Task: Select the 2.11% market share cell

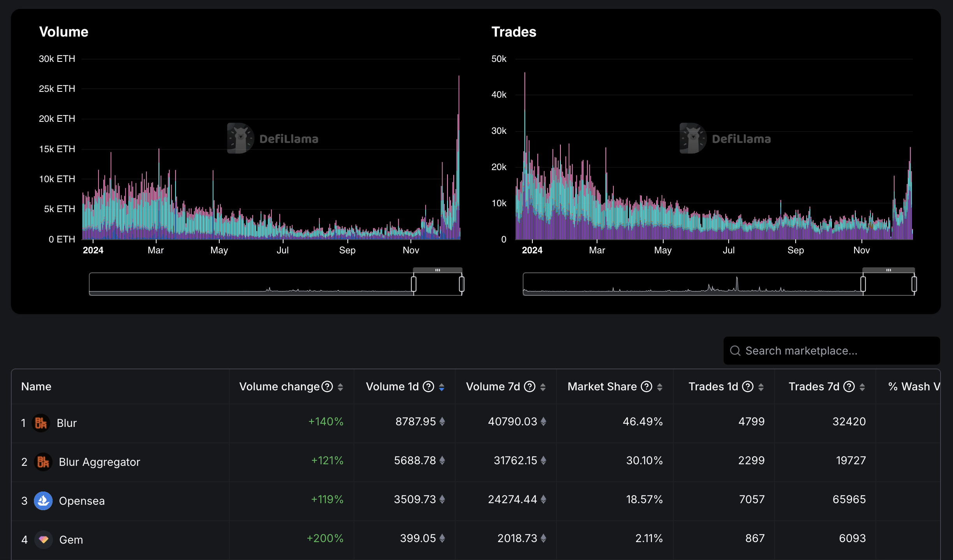Action: pos(649,538)
